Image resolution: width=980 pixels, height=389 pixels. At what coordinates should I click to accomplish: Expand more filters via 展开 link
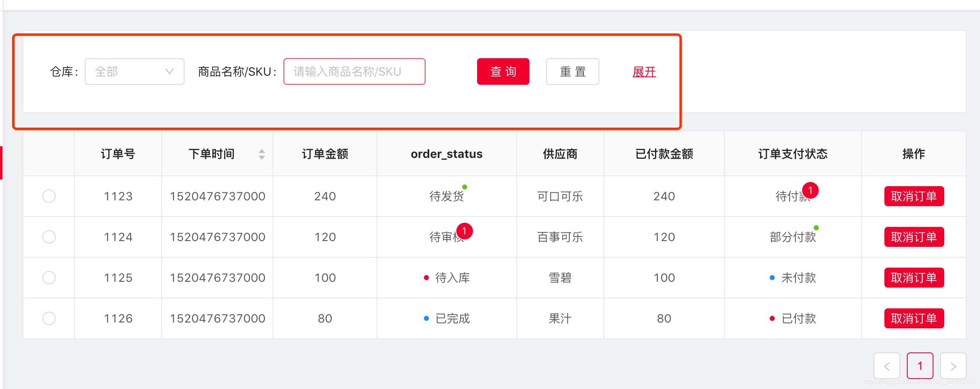[x=643, y=71]
